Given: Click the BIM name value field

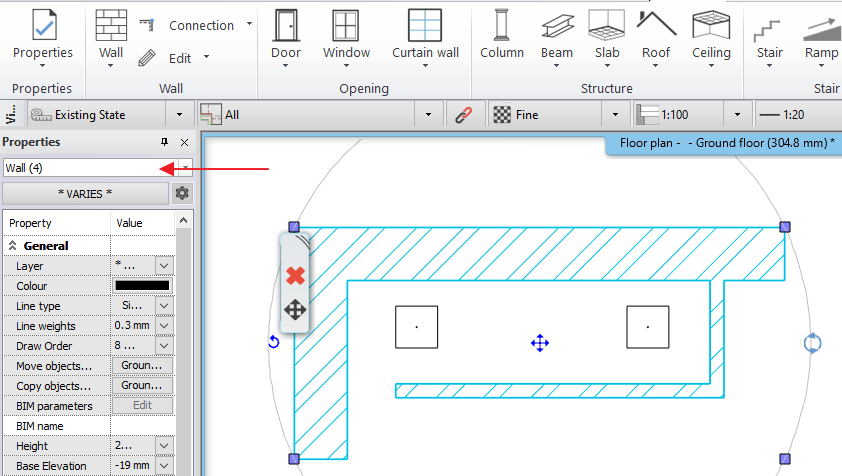Looking at the screenshot, I should (142, 425).
